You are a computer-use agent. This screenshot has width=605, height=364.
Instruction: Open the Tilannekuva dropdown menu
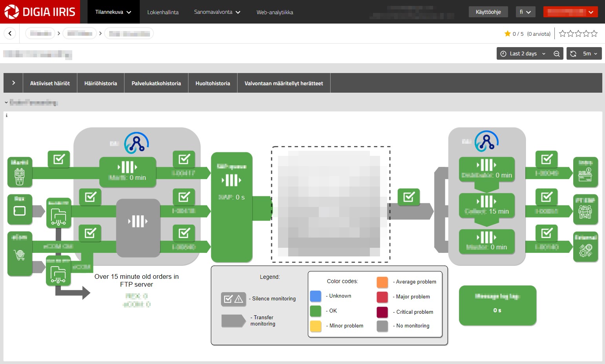(x=113, y=12)
